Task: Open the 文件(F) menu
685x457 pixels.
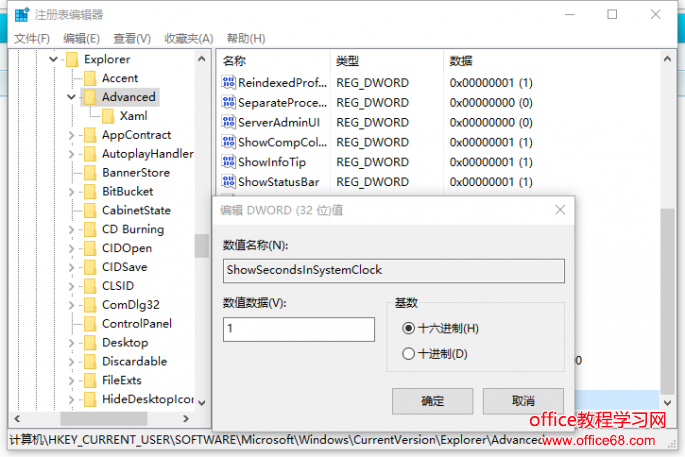Action: pyautogui.click(x=32, y=38)
